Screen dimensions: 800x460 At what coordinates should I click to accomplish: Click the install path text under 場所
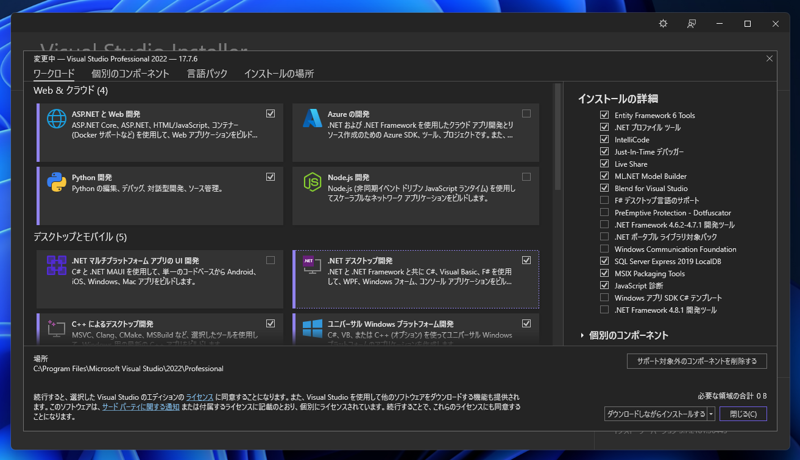pos(128,369)
